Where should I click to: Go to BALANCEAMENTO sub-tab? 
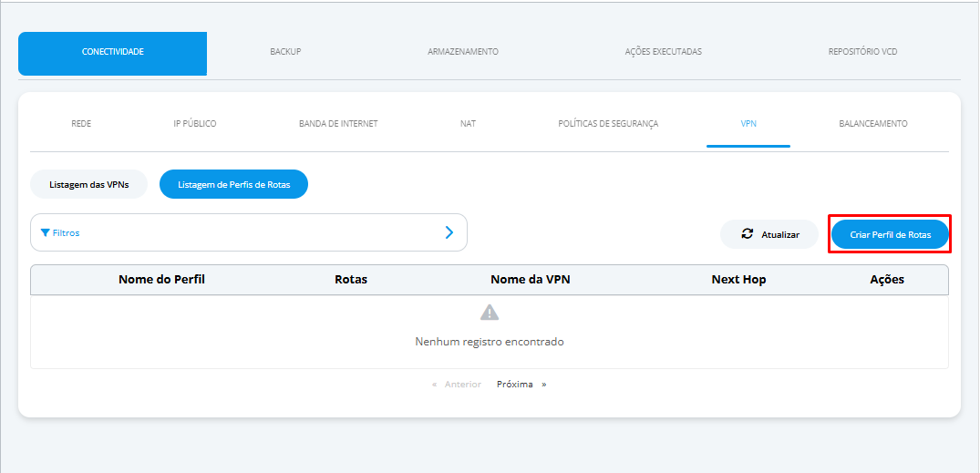point(873,124)
